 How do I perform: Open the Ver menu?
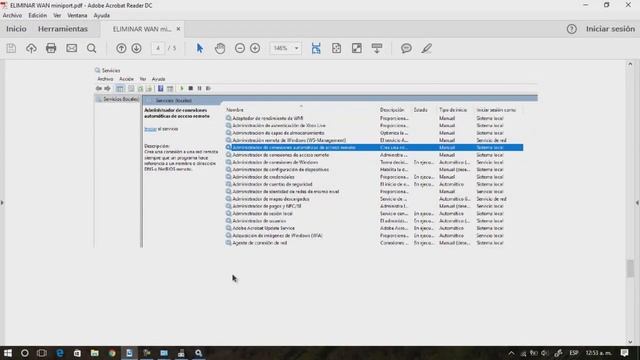[57, 16]
